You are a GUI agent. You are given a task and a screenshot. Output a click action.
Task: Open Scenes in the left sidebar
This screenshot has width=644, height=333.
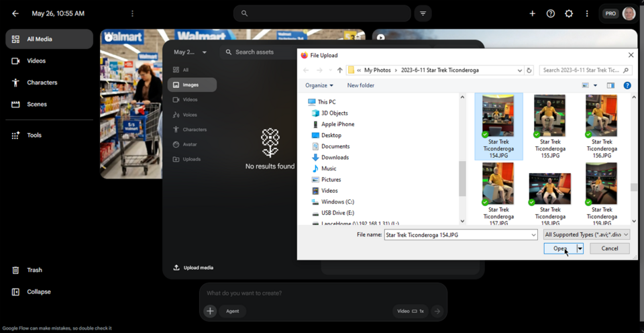[x=49, y=105]
